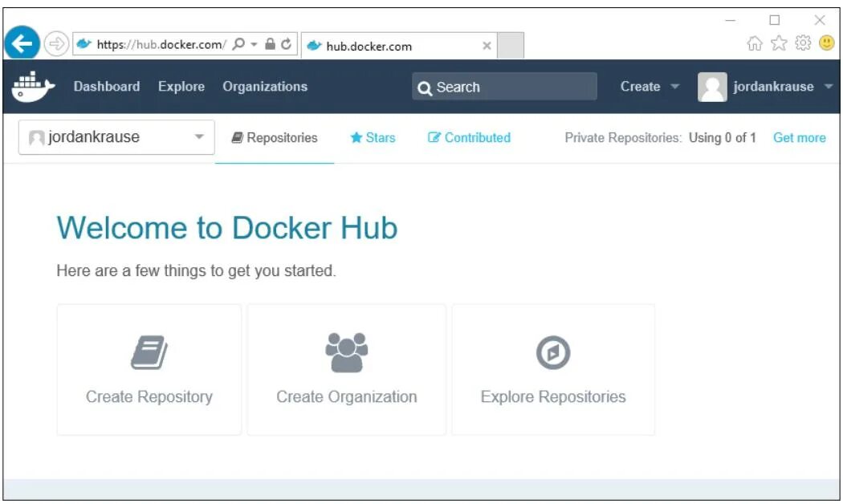Click the Contributed pencil icon

[434, 137]
